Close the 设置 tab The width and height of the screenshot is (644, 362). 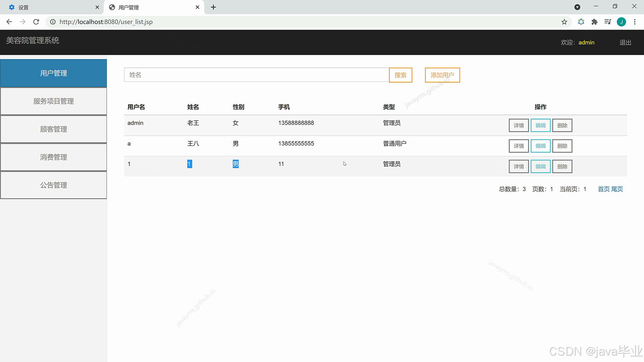97,7
